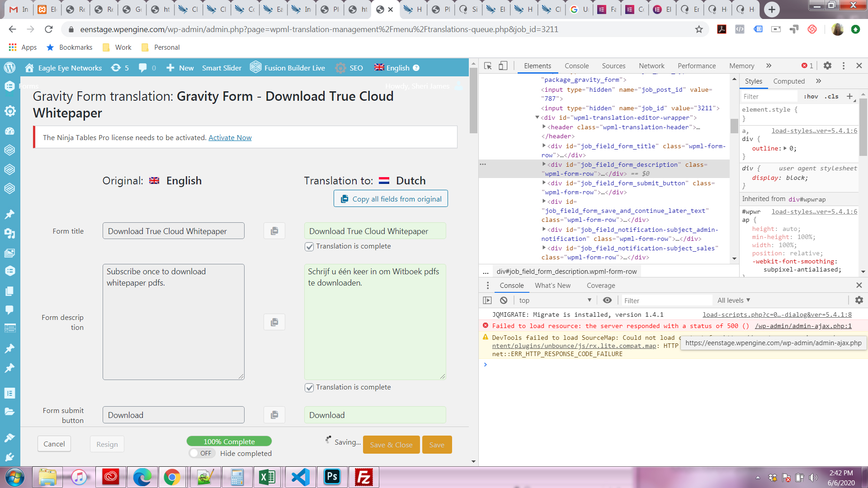This screenshot has width=868, height=488.
Task: Click the Resign button
Action: coord(107,444)
